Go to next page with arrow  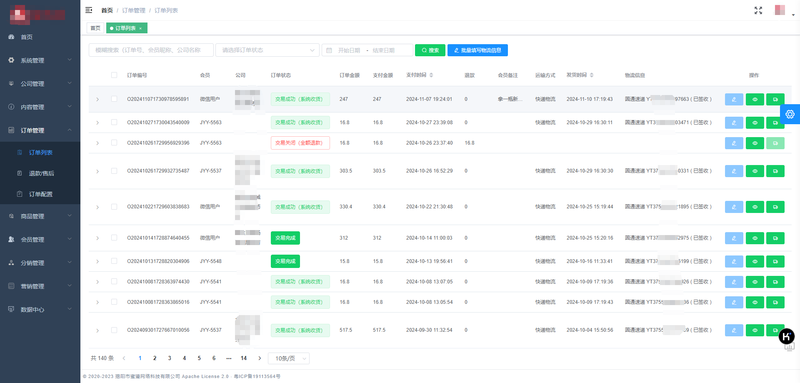click(x=260, y=359)
